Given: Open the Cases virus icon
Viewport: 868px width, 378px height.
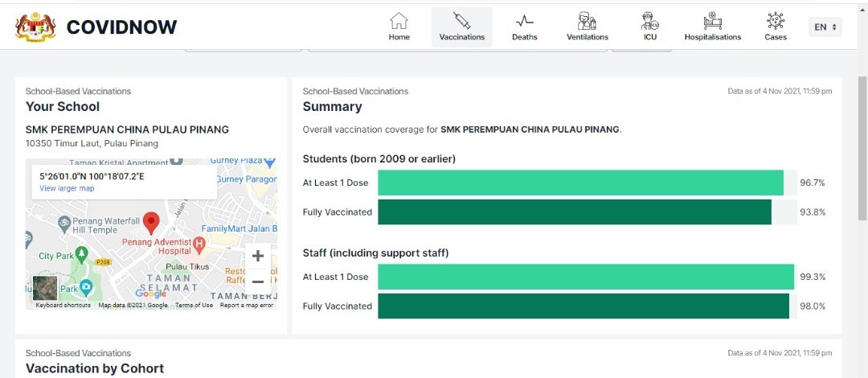Looking at the screenshot, I should (x=776, y=21).
